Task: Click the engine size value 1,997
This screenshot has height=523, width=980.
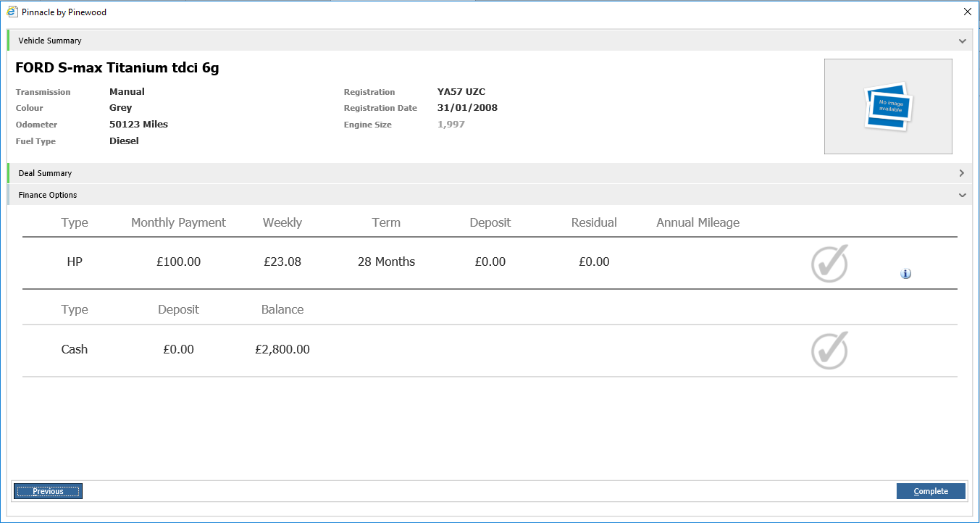Action: tap(451, 125)
